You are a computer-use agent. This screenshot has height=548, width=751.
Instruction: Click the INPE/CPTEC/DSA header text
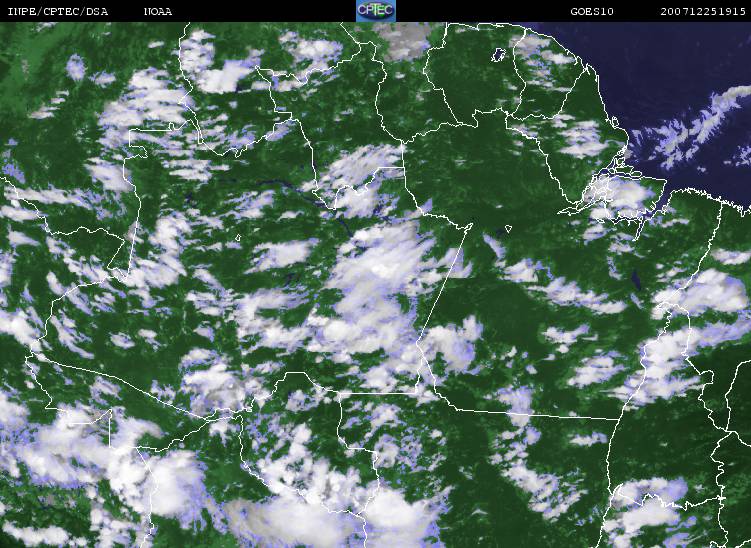tap(58, 11)
